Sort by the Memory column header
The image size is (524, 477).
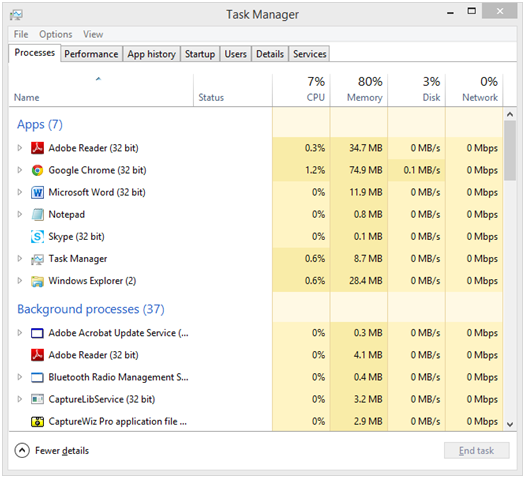[x=359, y=90]
